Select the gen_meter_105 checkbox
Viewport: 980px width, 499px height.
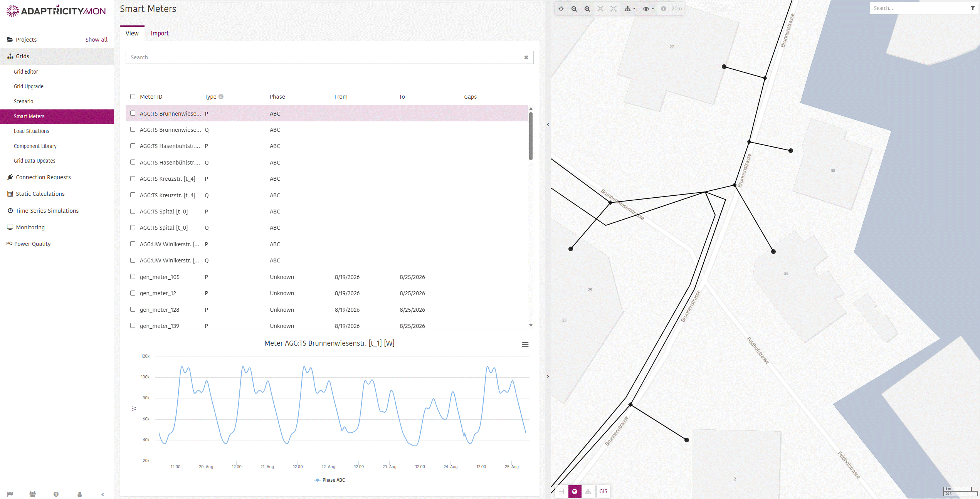(133, 277)
